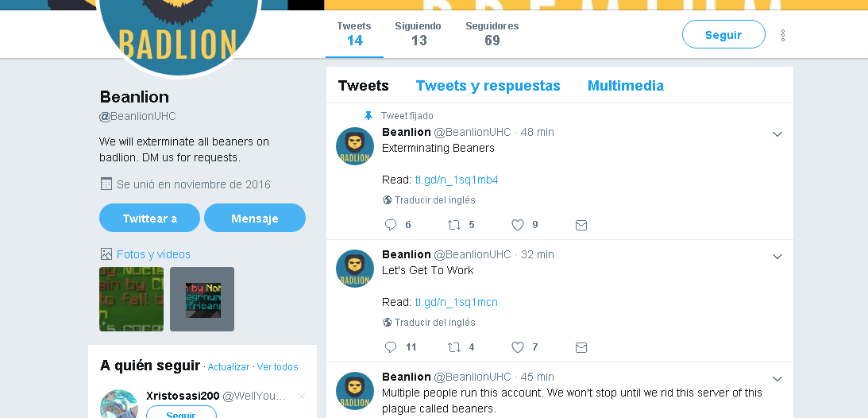
Task: Send pinned tweet via direct message envelope
Action: click(x=581, y=225)
